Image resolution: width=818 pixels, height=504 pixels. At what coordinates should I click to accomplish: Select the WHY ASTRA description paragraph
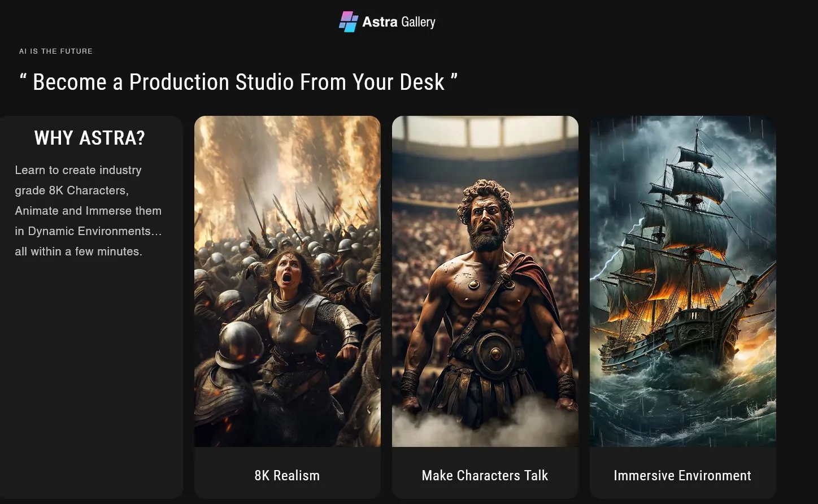tap(88, 210)
